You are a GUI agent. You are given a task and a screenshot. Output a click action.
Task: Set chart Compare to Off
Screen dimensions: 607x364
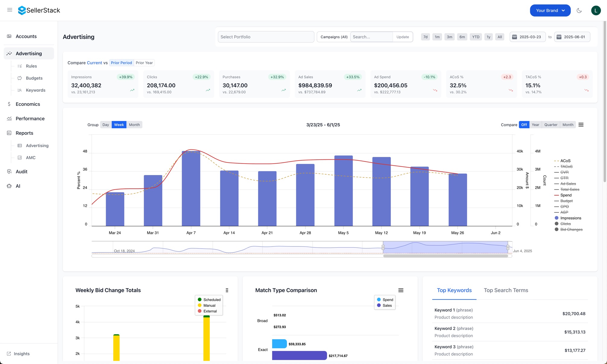524,125
